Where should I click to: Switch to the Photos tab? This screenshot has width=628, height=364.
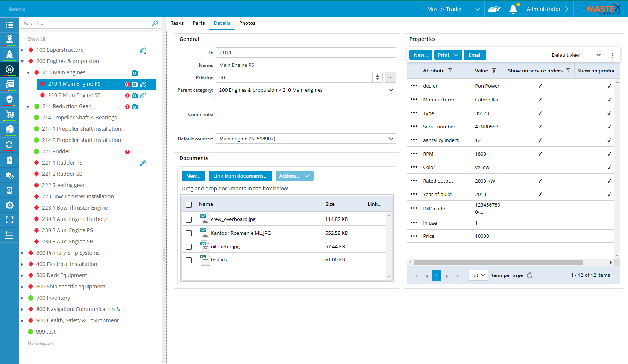(x=247, y=23)
